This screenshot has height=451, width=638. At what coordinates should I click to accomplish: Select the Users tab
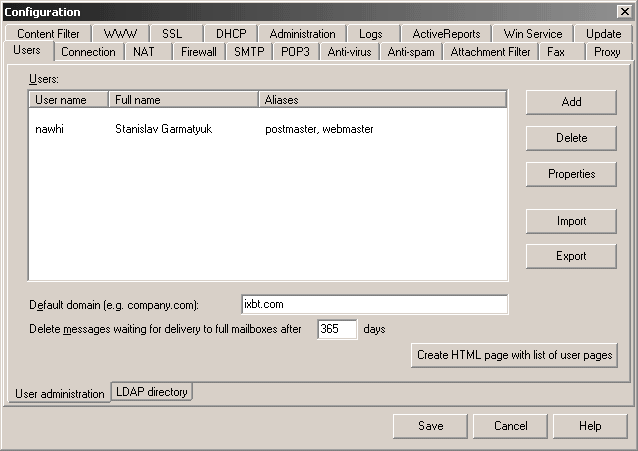27,50
